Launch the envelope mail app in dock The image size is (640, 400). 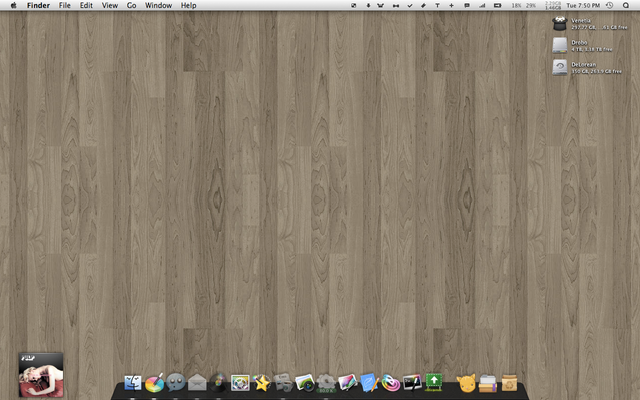tap(197, 382)
